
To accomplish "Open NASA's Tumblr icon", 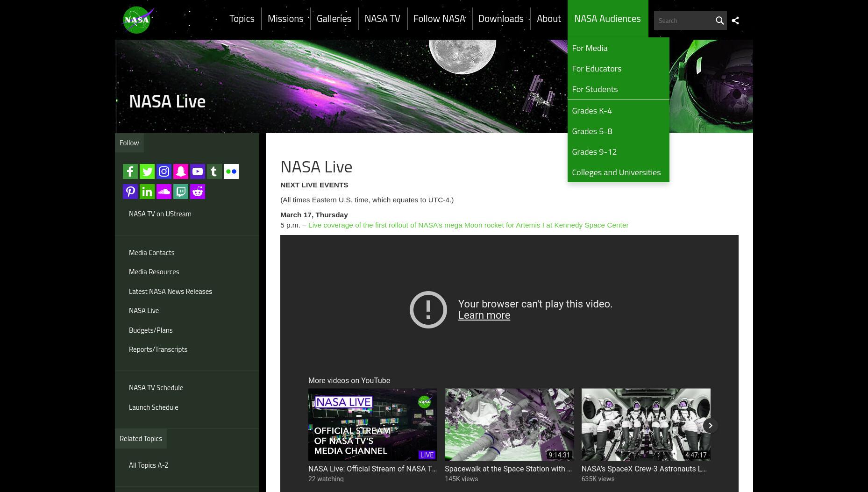I will tap(214, 171).
